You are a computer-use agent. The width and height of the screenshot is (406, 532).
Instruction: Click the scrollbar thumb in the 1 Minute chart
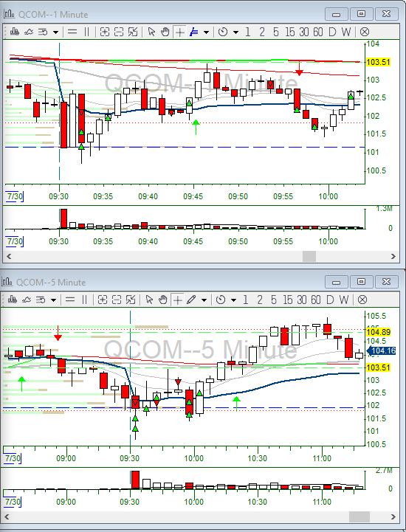pyautogui.click(x=309, y=257)
